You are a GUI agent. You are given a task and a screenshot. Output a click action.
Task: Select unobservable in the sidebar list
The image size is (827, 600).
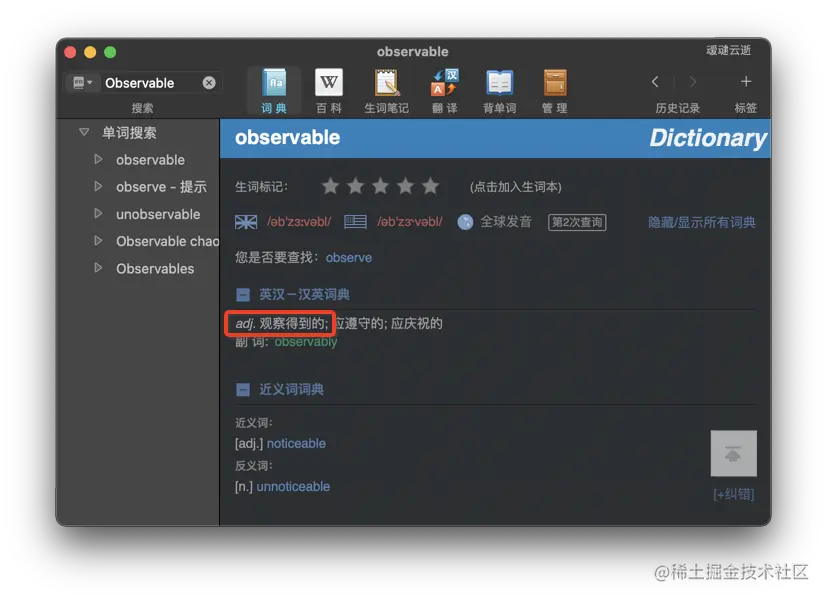158,214
